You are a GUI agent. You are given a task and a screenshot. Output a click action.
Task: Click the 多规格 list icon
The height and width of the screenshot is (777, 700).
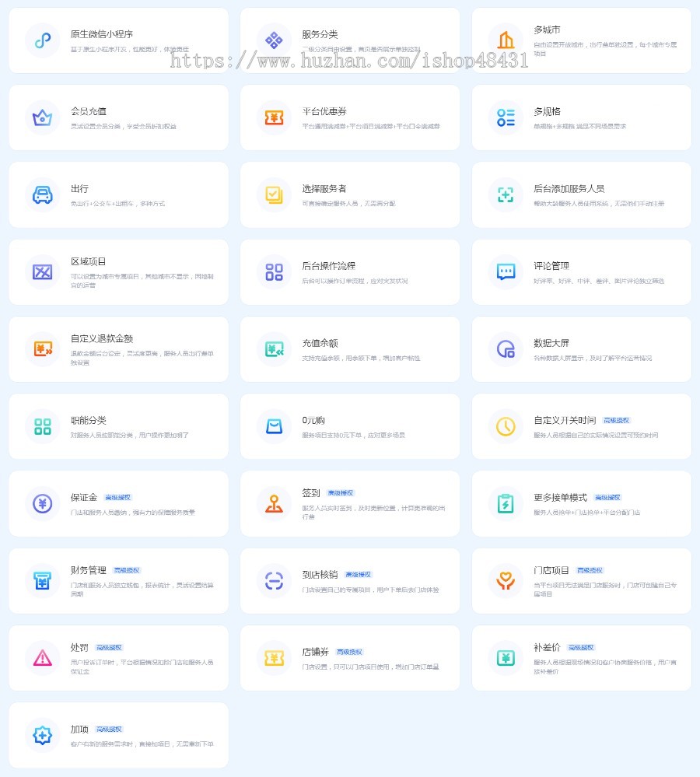[x=506, y=117]
